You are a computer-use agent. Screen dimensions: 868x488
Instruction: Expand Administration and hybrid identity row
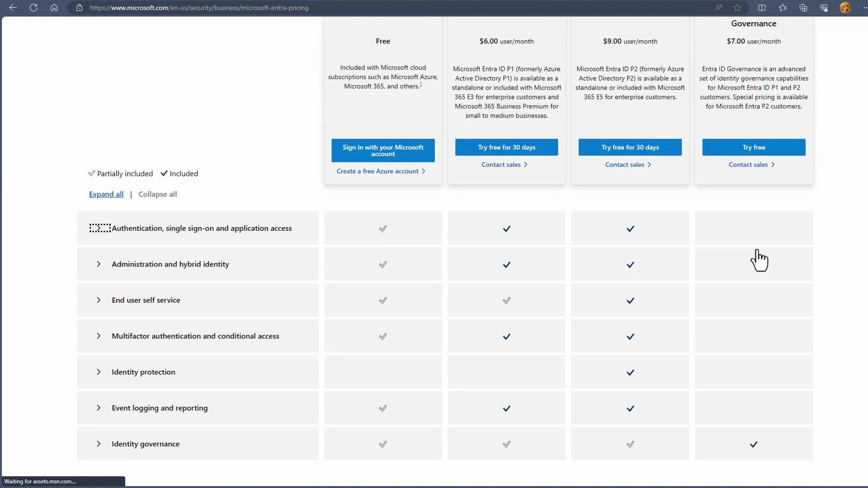click(x=99, y=264)
